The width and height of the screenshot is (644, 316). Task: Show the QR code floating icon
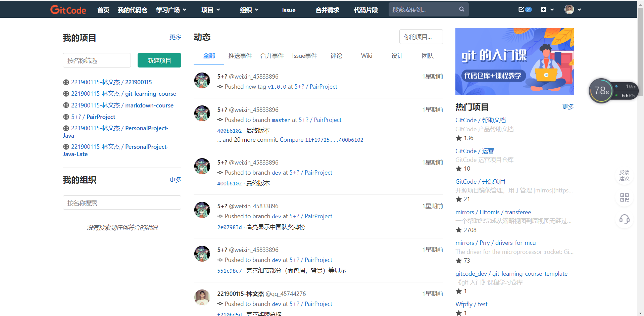(624, 197)
